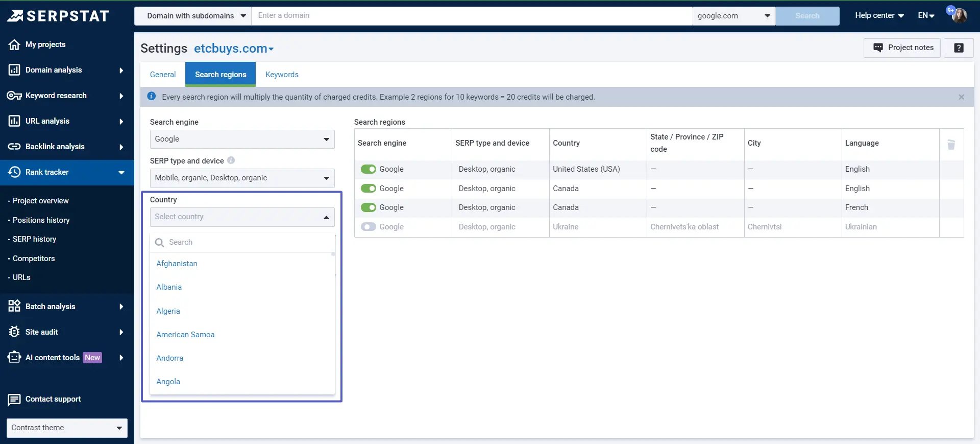Click the Rank tracker clock icon
Image resolution: width=980 pixels, height=444 pixels.
coord(14,172)
